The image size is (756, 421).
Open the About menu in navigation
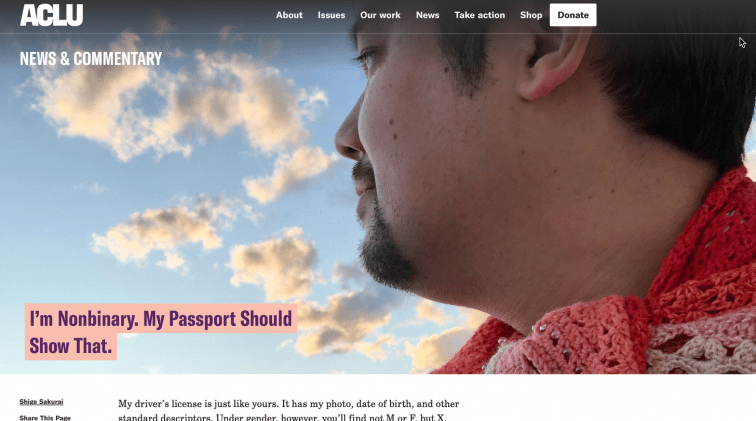pos(289,15)
